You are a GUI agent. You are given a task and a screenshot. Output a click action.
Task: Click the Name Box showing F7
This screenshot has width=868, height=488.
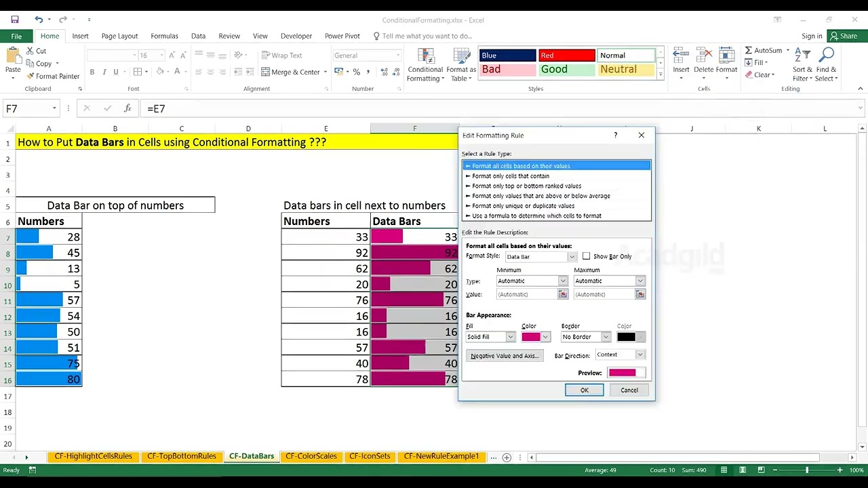pos(31,108)
